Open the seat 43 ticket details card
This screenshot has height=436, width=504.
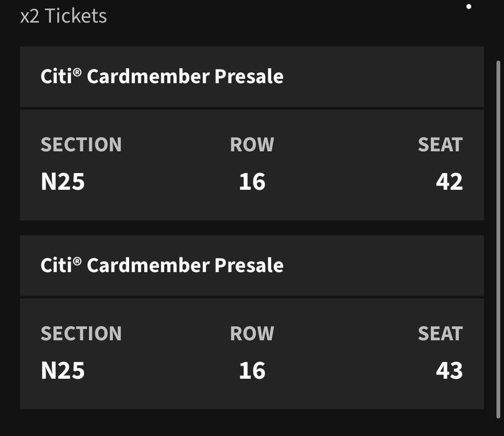[252, 354]
